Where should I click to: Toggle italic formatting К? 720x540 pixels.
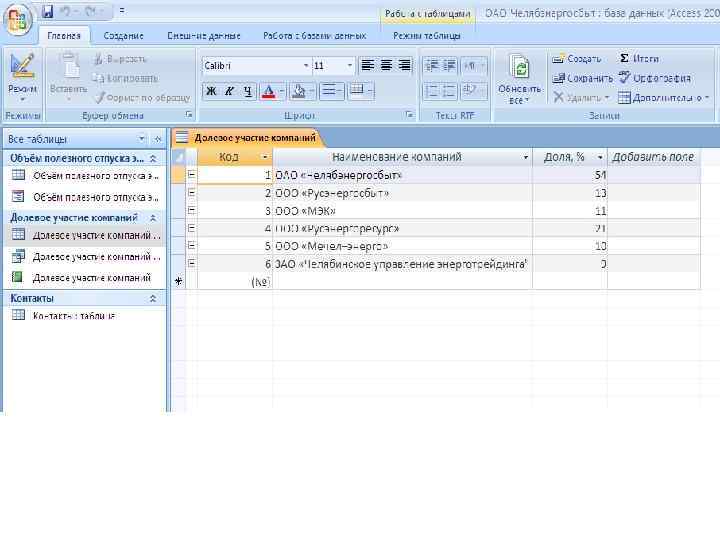point(229,91)
